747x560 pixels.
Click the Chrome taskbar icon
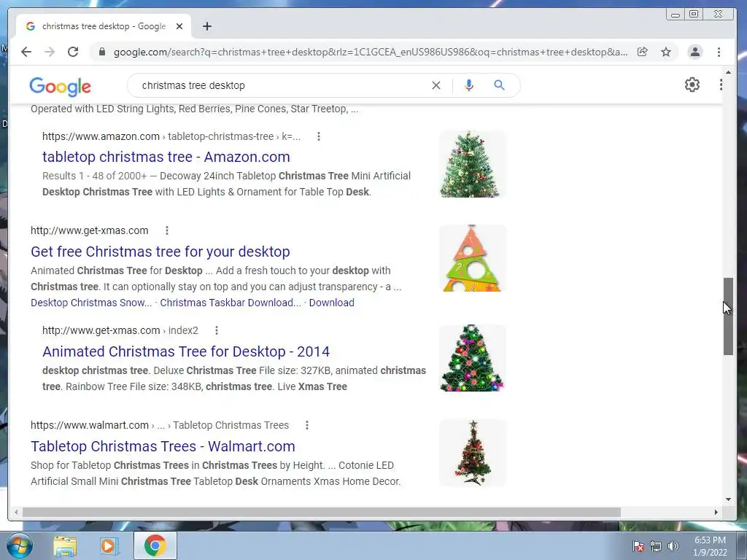click(x=155, y=545)
